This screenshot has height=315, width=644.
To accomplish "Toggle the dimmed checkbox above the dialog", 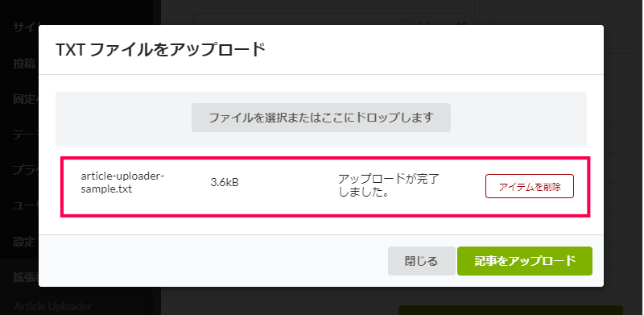I will [405, 23].
